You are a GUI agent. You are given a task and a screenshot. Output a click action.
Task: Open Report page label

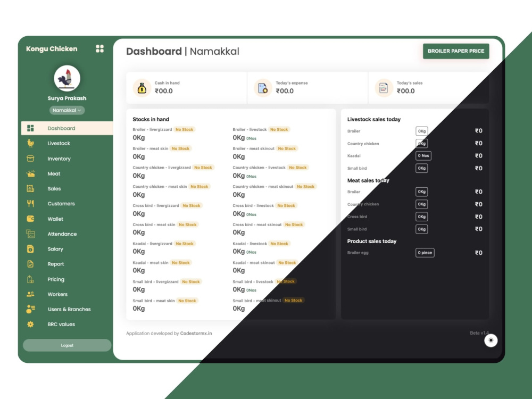point(56,264)
